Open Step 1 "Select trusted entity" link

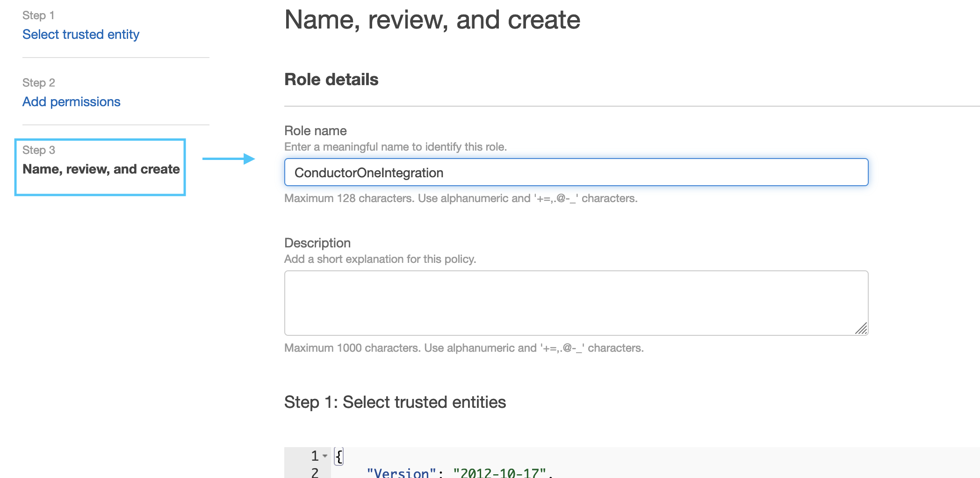click(80, 34)
